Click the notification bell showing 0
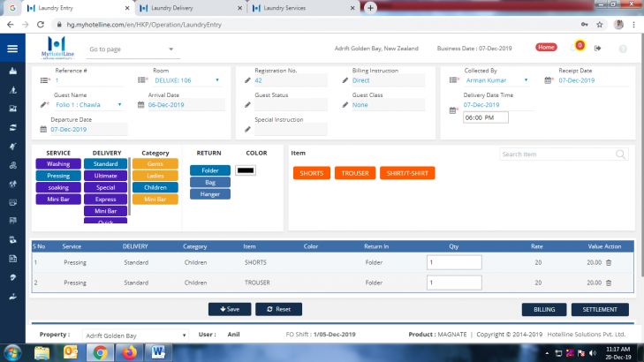This screenshot has width=644, height=362. tap(580, 46)
